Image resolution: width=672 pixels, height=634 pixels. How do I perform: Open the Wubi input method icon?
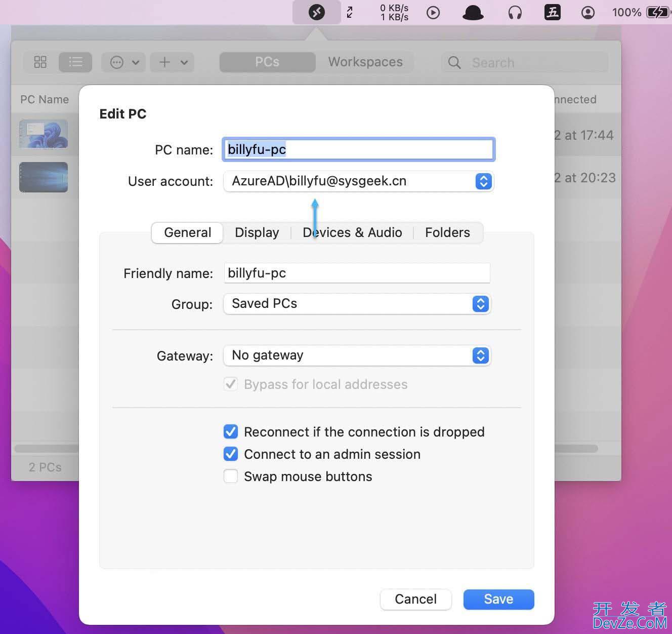click(552, 12)
